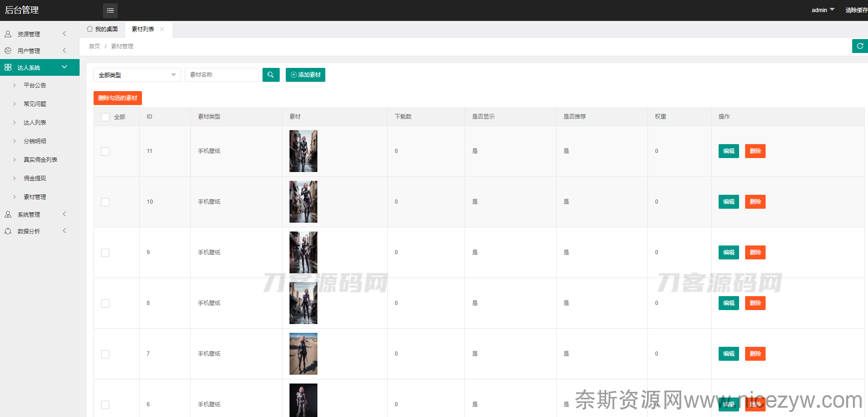
Task: Click the 数据分析 sidebar icon
Action: 8,231
